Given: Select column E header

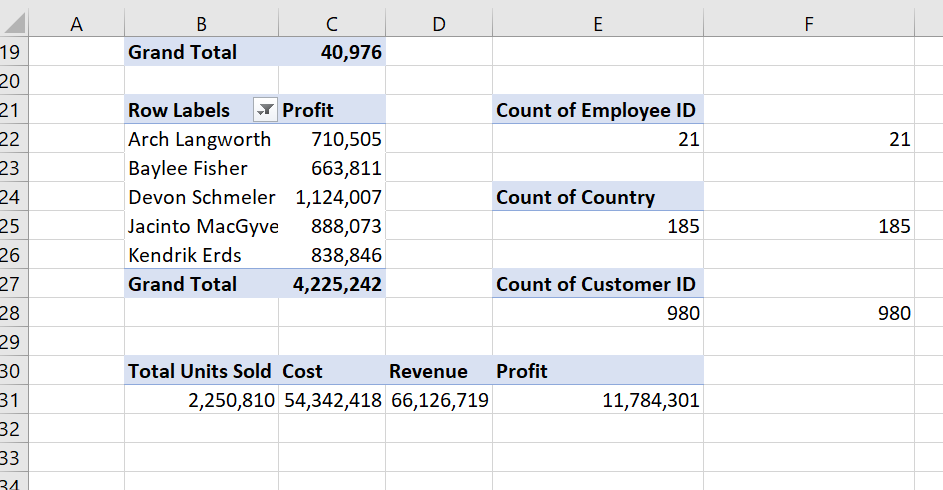Looking at the screenshot, I should click(x=597, y=24).
